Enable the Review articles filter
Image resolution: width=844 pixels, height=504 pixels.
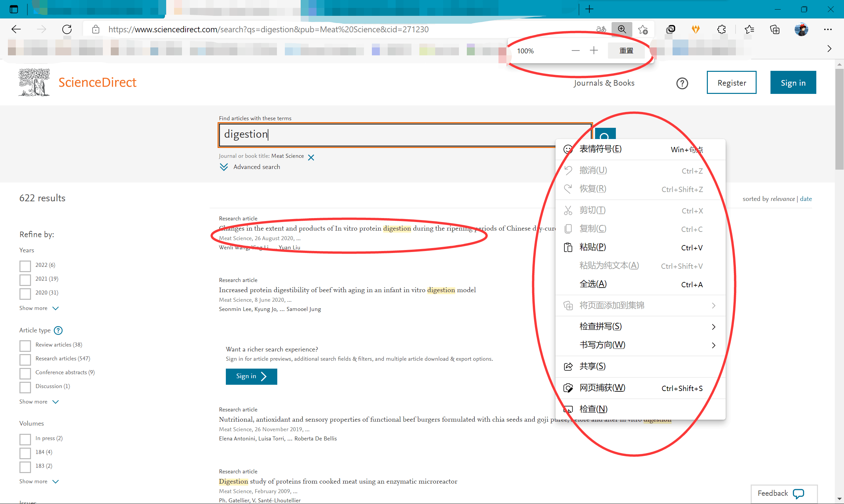pyautogui.click(x=25, y=346)
